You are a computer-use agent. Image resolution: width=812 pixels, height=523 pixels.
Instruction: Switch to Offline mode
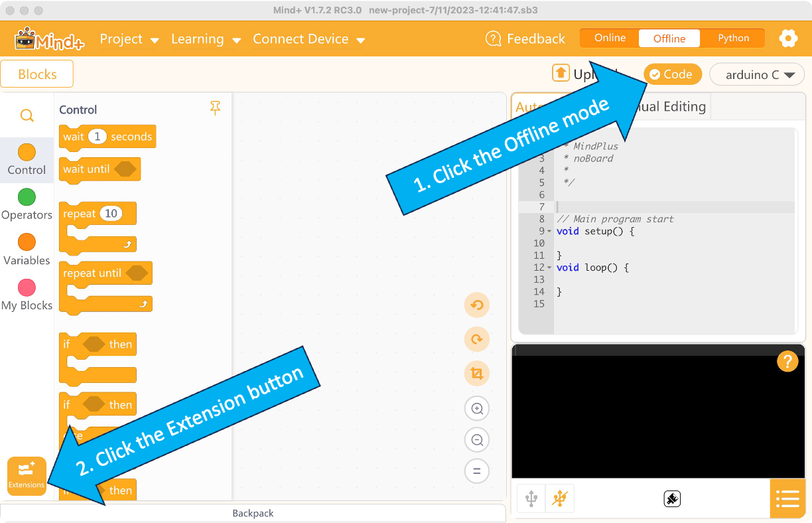pyautogui.click(x=669, y=38)
